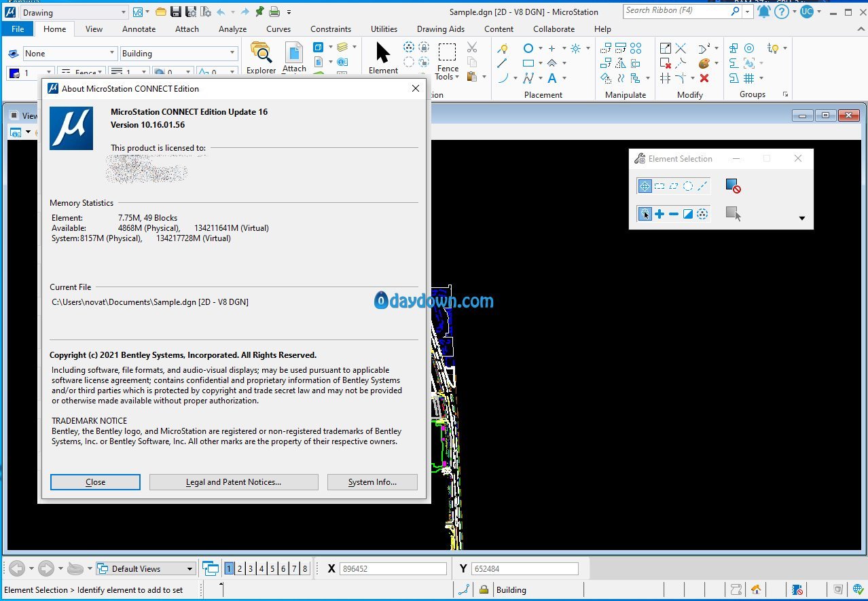Open the Constraints ribbon tab
Viewport: 868px width, 601px height.
coord(331,29)
